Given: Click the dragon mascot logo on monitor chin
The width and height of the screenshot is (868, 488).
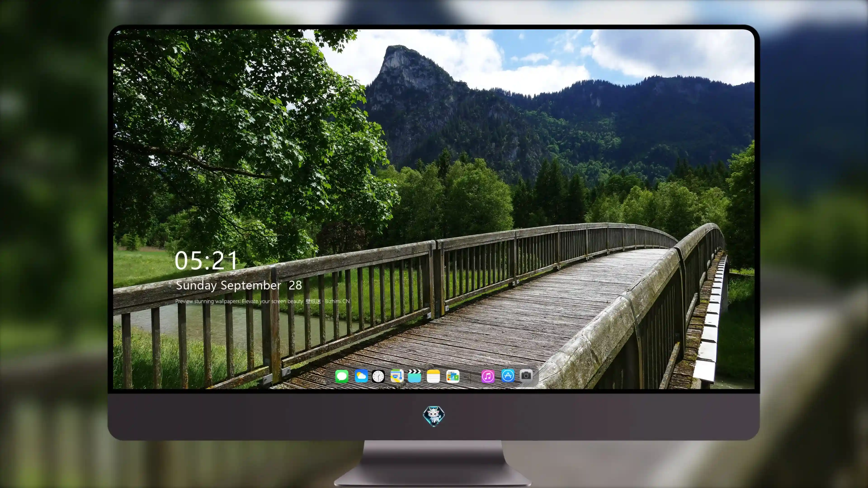Looking at the screenshot, I should (x=434, y=416).
